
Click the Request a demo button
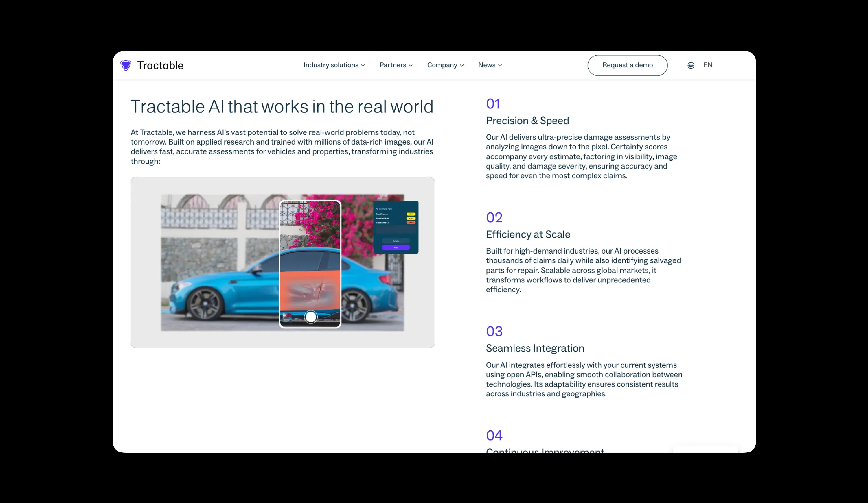coord(627,65)
